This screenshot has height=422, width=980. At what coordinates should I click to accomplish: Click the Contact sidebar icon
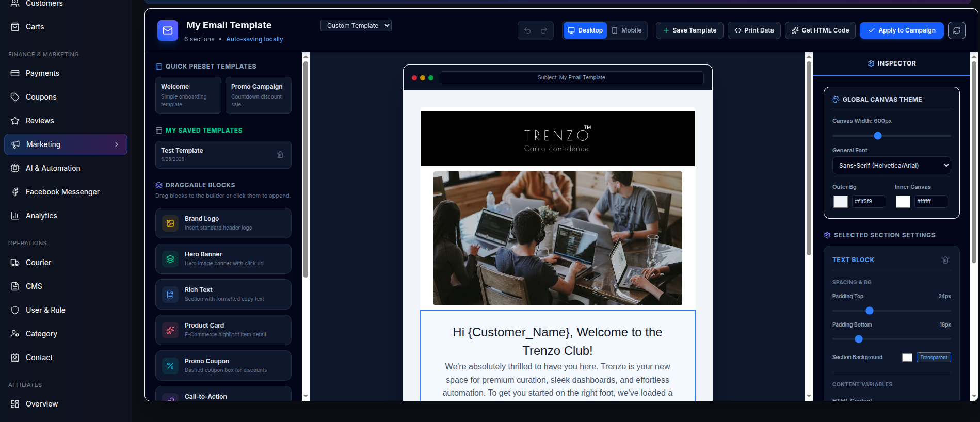15,358
